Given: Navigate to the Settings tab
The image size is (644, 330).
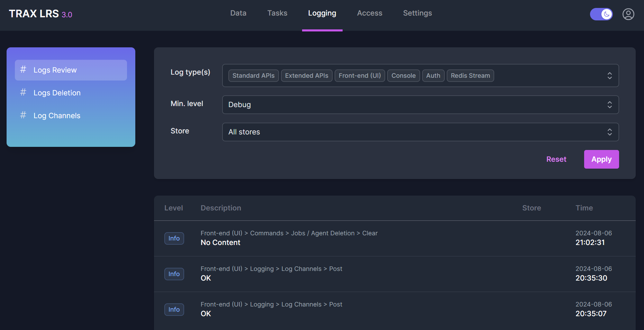Looking at the screenshot, I should (417, 13).
